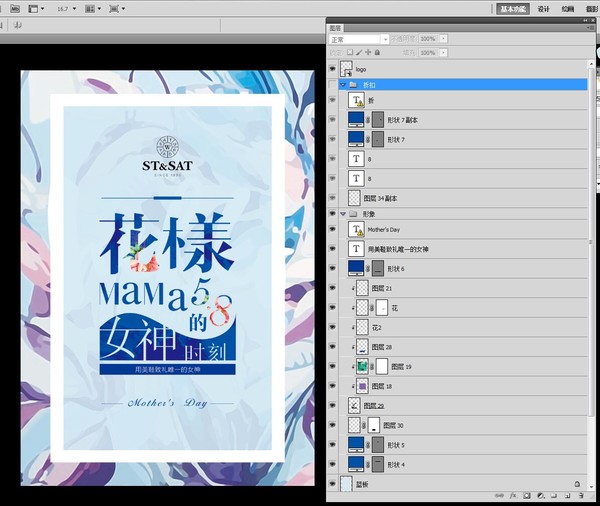
Task: Open the opacity slider arrow
Action: 443,39
